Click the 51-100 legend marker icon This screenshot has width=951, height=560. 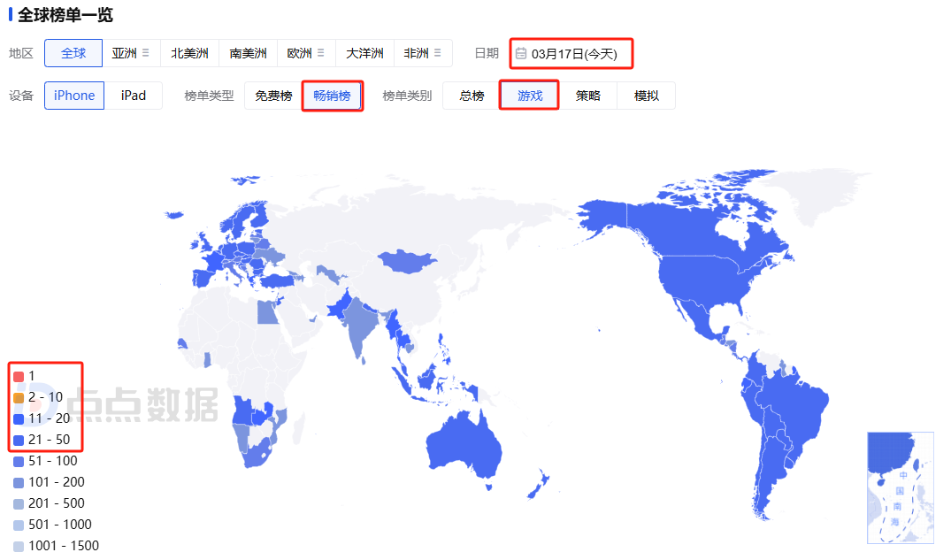20,460
